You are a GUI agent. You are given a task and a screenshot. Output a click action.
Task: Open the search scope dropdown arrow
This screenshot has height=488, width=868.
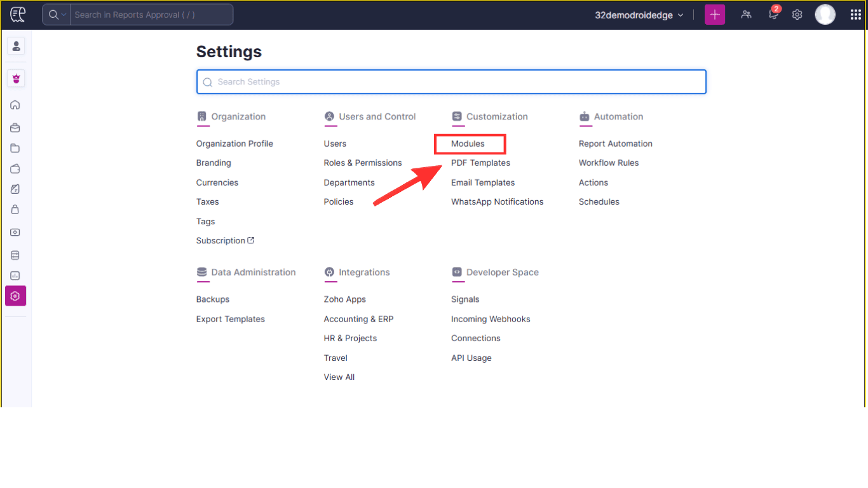click(x=64, y=15)
